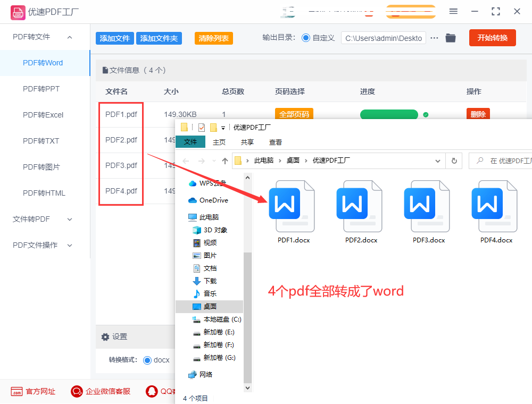Click the Explorer properties checkmark quick-access icon
The width and height of the screenshot is (532, 404).
click(x=202, y=128)
